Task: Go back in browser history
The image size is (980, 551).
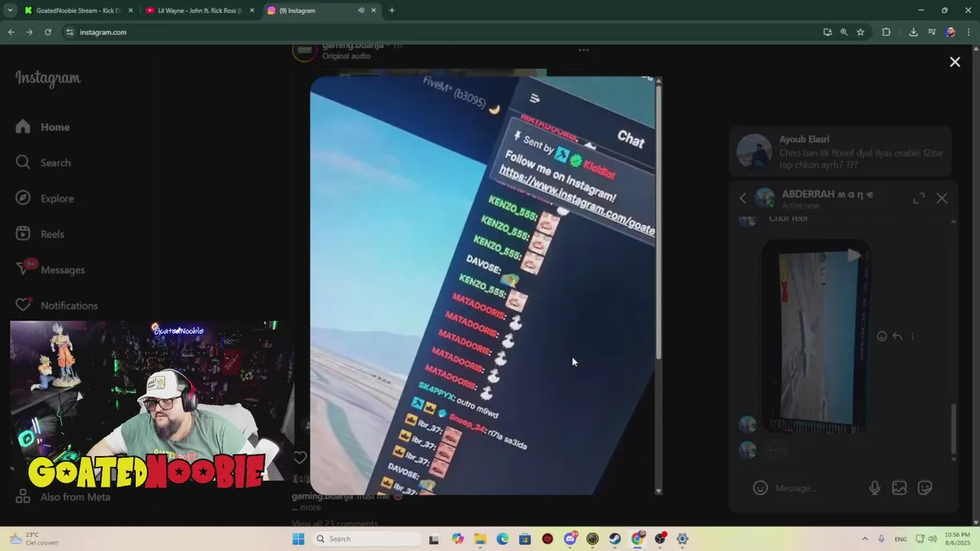Action: [x=11, y=32]
